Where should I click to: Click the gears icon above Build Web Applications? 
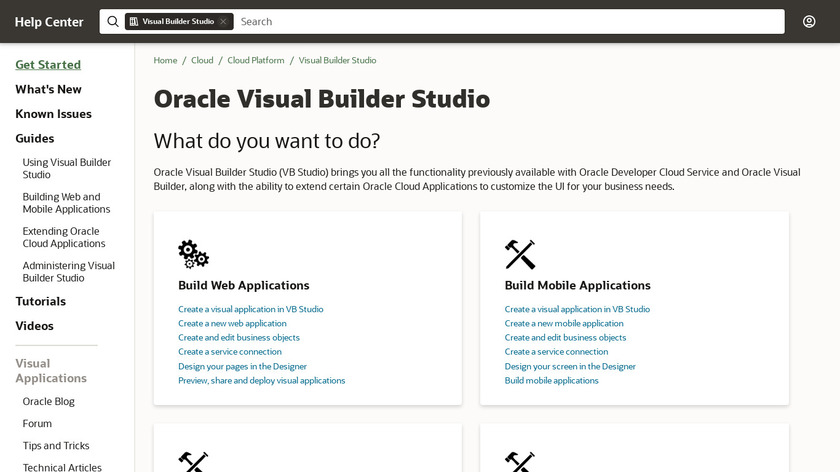[x=193, y=254]
